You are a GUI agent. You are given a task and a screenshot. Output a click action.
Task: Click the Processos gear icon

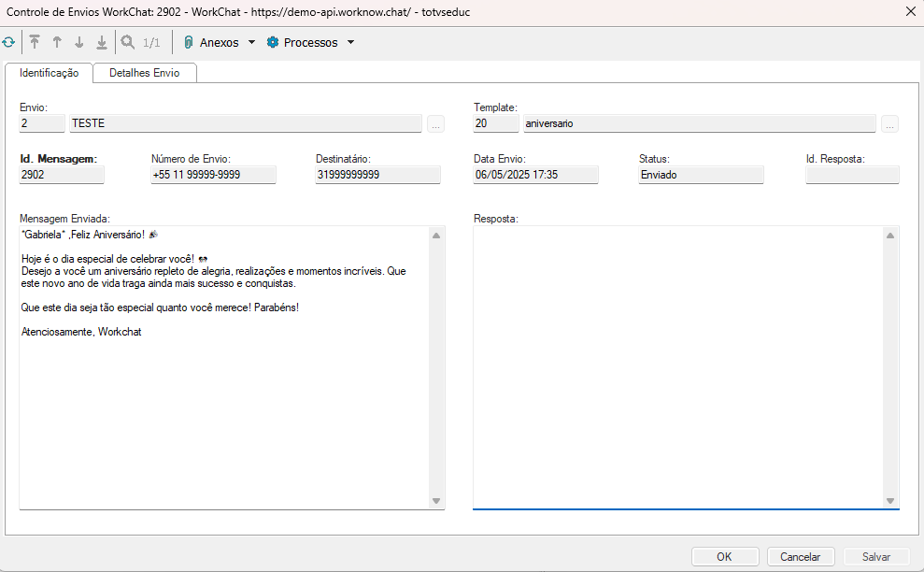273,42
